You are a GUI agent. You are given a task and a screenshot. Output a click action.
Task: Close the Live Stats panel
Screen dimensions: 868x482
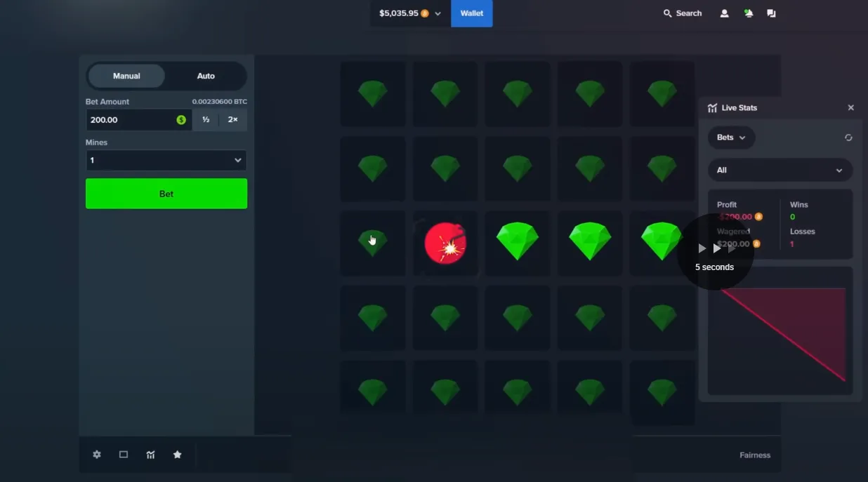point(851,108)
